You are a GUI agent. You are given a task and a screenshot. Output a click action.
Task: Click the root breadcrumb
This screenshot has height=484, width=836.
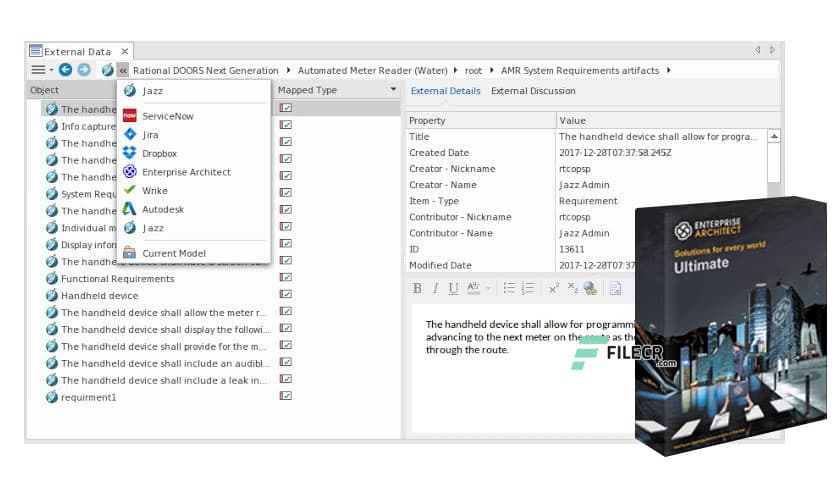coord(473,70)
